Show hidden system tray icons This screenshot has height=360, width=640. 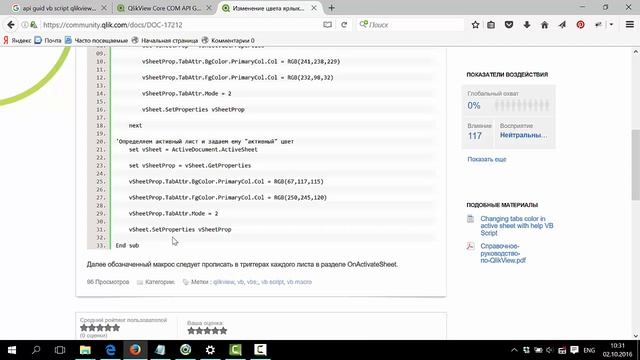(514, 350)
